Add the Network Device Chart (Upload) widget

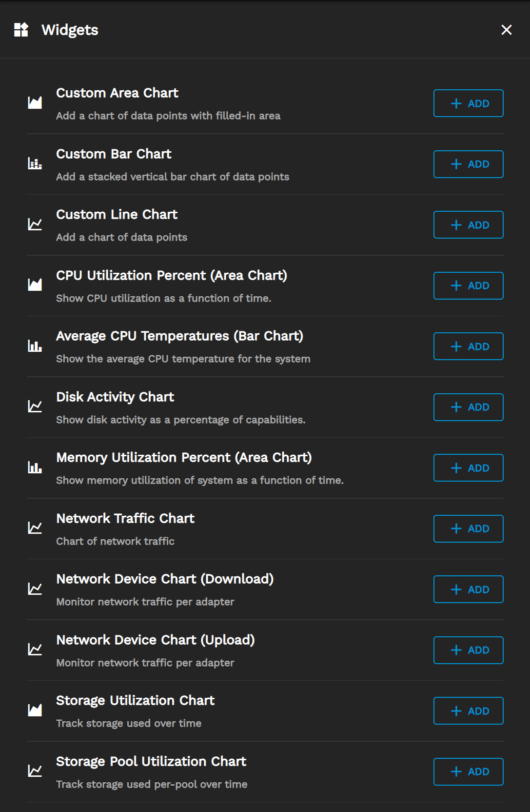pyautogui.click(x=468, y=650)
